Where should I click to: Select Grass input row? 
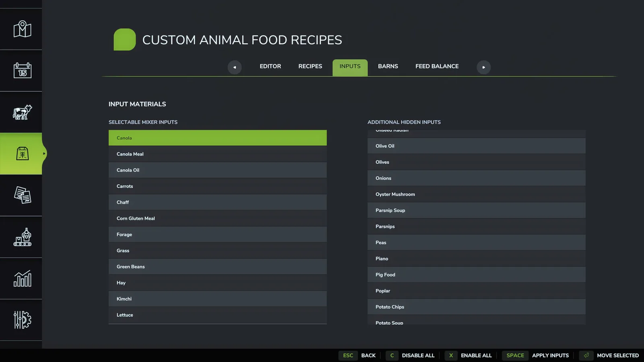click(218, 251)
